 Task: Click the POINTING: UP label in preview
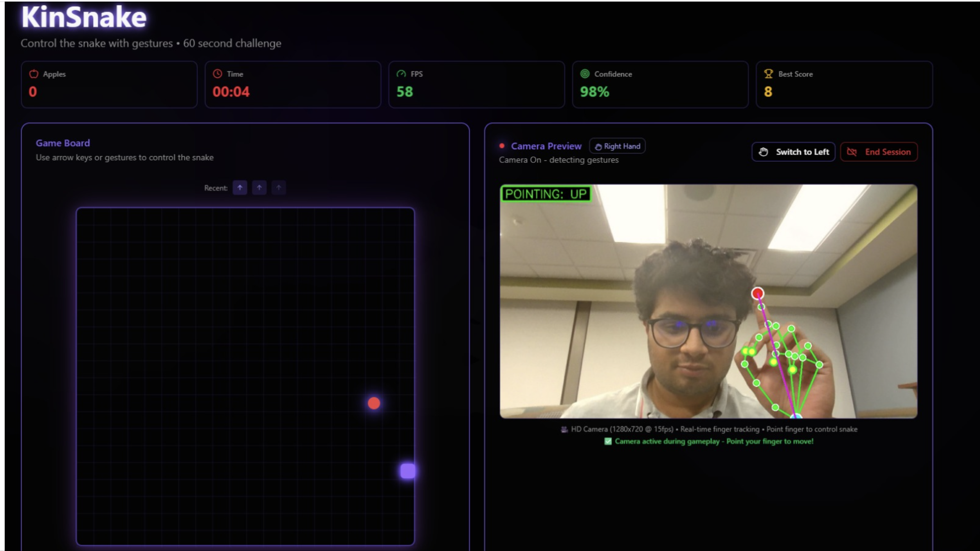click(x=546, y=194)
